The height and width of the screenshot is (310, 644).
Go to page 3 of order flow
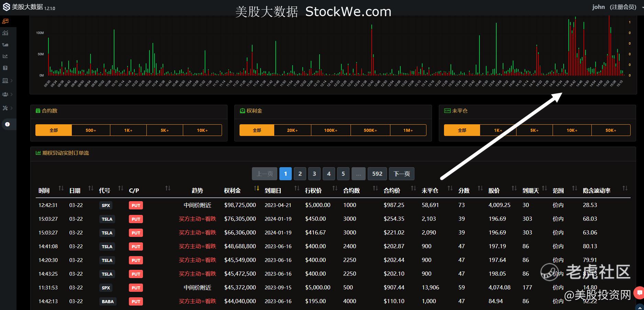314,174
